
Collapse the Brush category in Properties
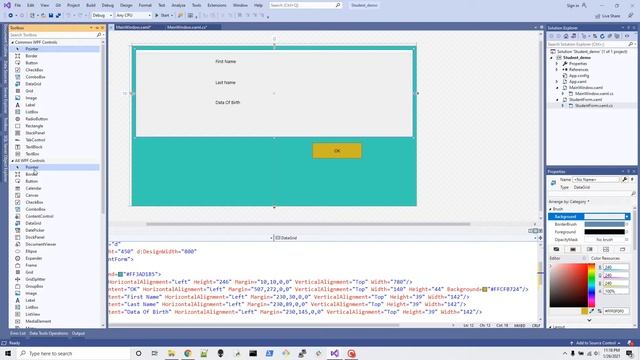tap(550, 209)
